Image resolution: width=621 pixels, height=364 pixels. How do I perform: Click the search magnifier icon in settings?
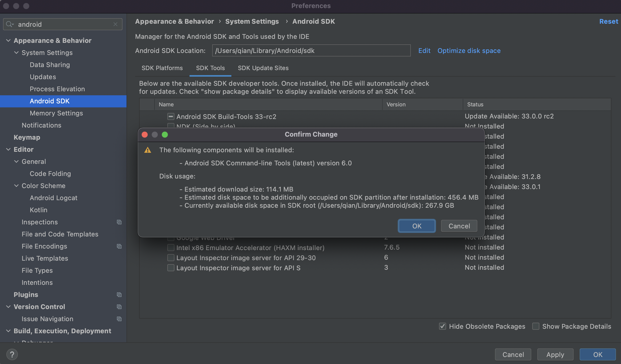point(10,24)
